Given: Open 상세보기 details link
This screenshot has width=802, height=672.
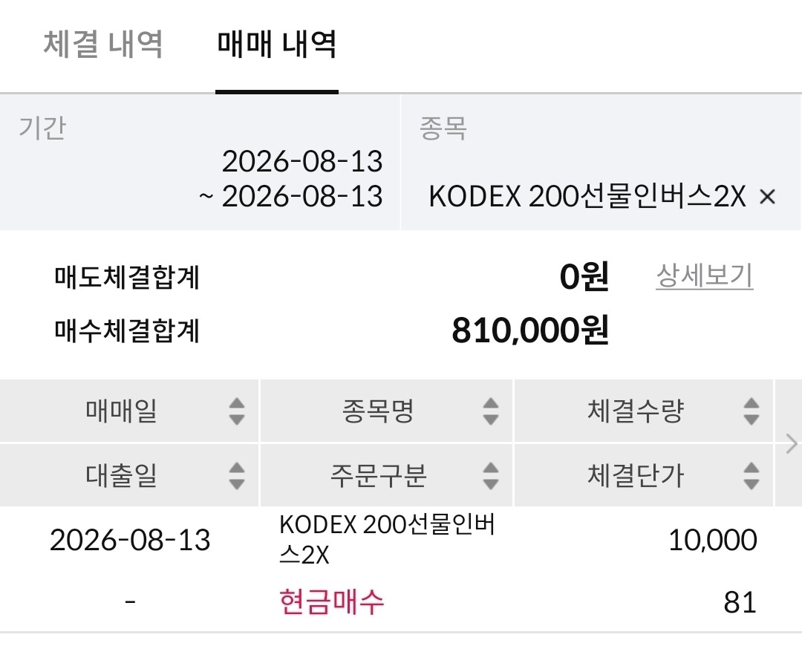Looking at the screenshot, I should (x=704, y=276).
